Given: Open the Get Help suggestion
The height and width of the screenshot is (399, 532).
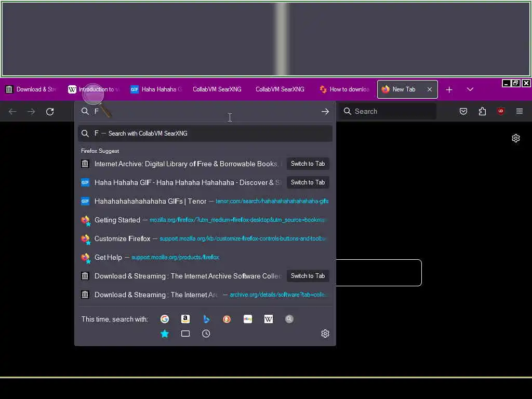Looking at the screenshot, I should pyautogui.click(x=205, y=257).
